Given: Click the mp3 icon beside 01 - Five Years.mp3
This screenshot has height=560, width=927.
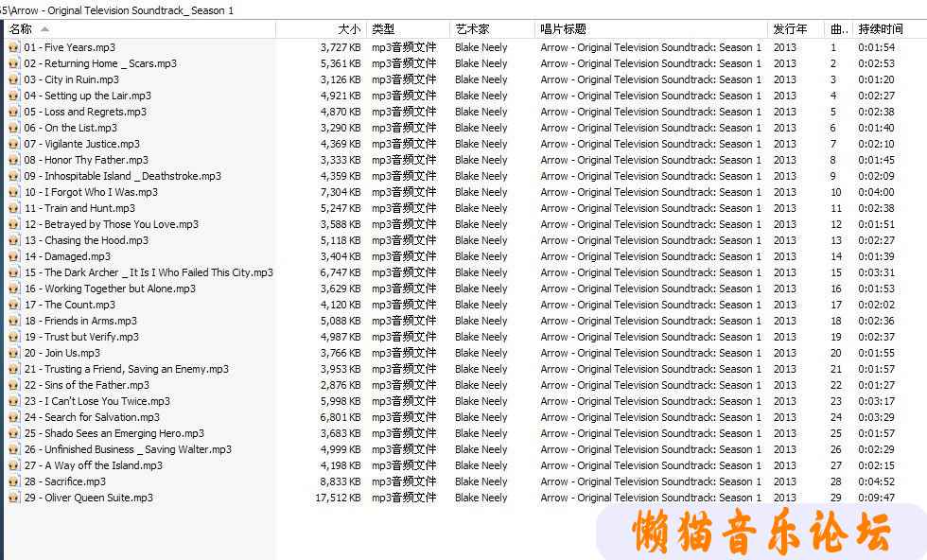Looking at the screenshot, I should point(13,47).
